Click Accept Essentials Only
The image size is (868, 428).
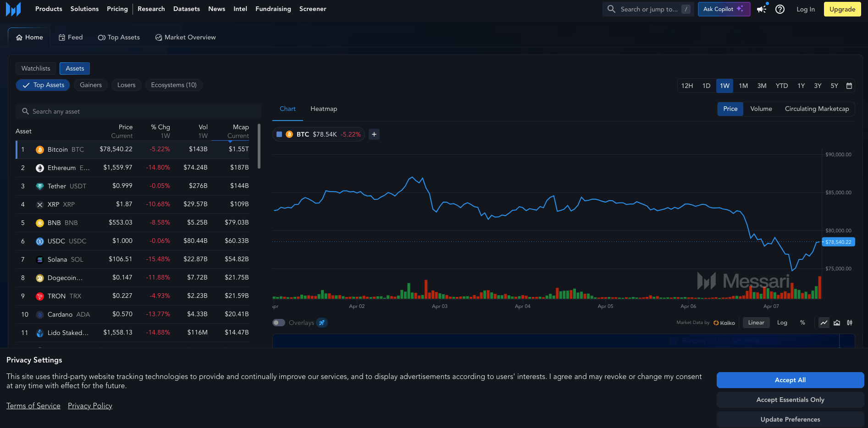click(x=790, y=400)
